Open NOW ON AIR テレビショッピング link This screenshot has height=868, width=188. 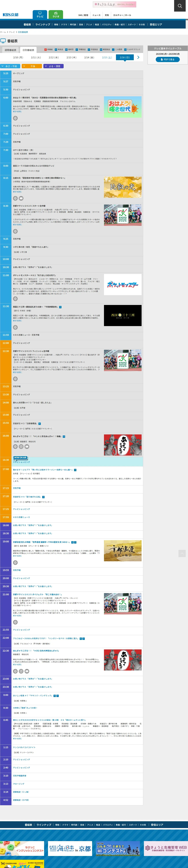[22, 462]
